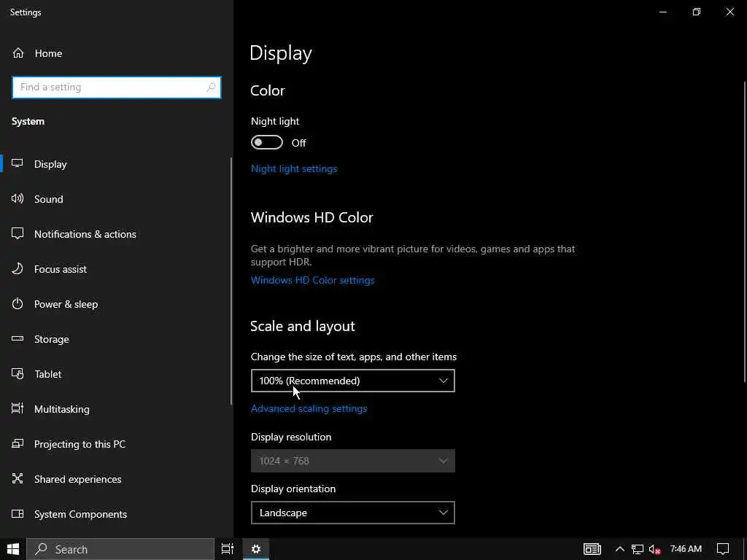
Task: Select Display in the System sidebar
Action: [x=116, y=164]
